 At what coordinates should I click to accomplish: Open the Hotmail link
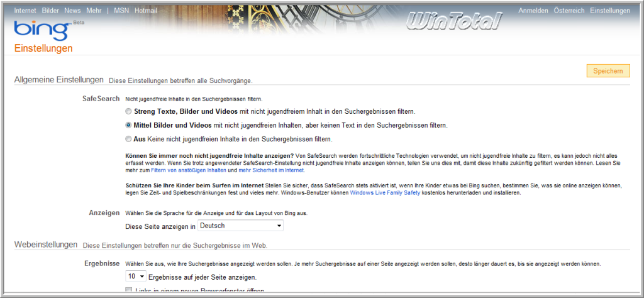pyautogui.click(x=146, y=11)
